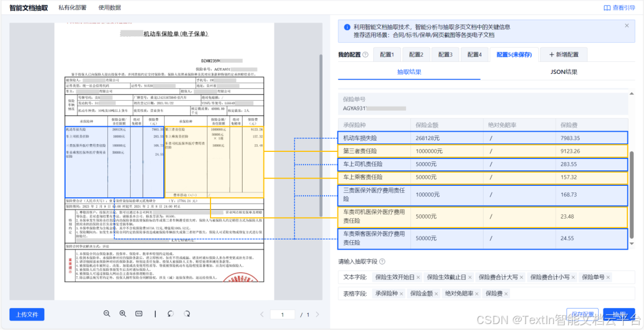
Task: Click the 268128元 amount cell
Action: (x=447, y=137)
